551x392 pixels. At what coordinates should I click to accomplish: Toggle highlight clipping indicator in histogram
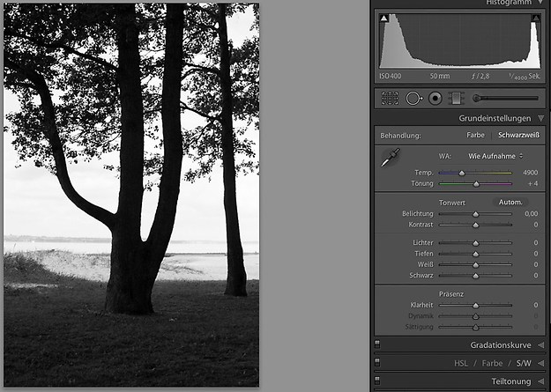click(534, 18)
